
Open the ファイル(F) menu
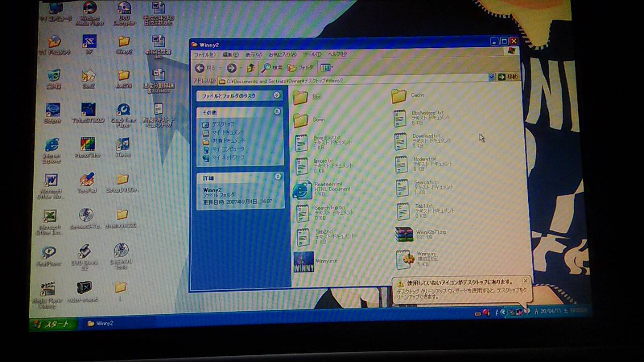tap(205, 55)
